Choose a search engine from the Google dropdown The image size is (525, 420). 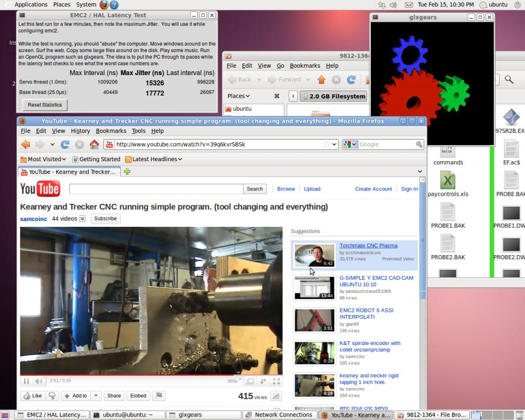tap(350, 144)
